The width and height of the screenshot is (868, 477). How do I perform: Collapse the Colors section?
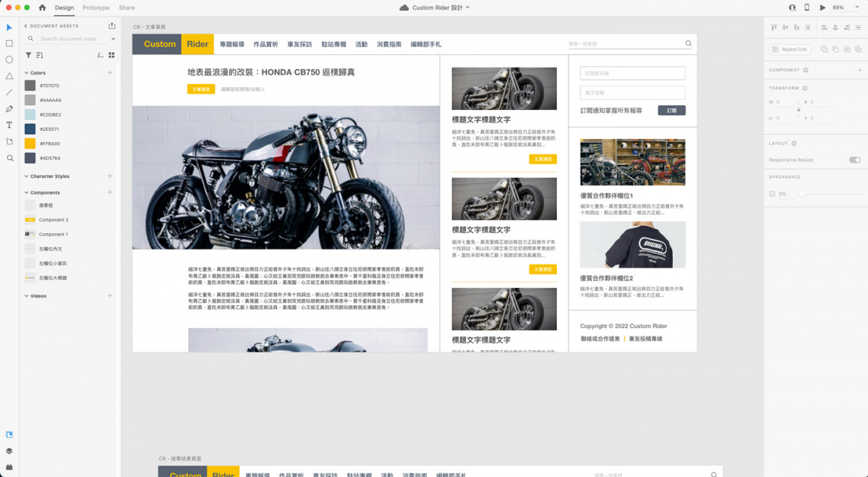click(x=26, y=73)
